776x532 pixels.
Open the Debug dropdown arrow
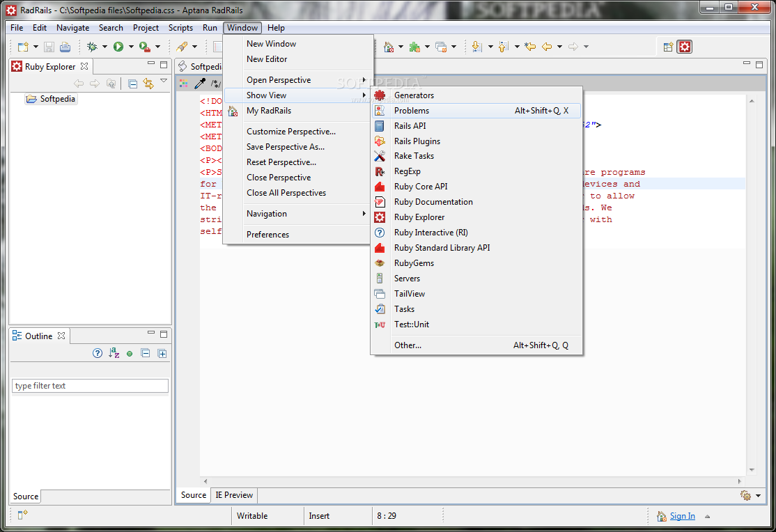104,47
